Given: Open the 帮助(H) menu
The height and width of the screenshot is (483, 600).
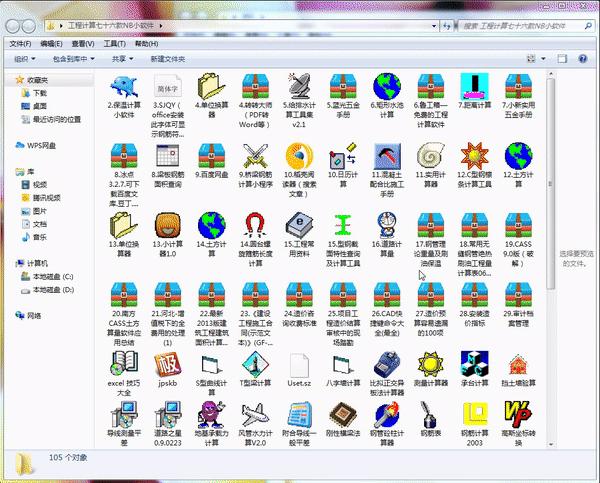Looking at the screenshot, I should click(x=146, y=44).
